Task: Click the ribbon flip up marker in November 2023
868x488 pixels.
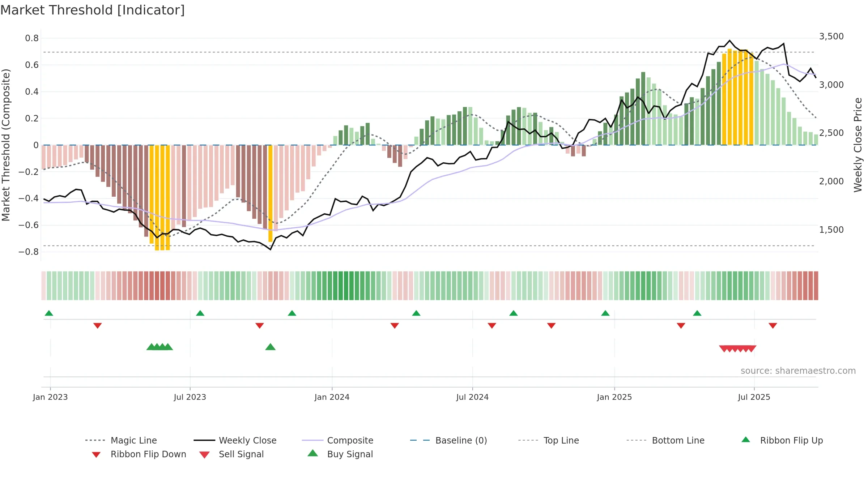Action: 292,313
